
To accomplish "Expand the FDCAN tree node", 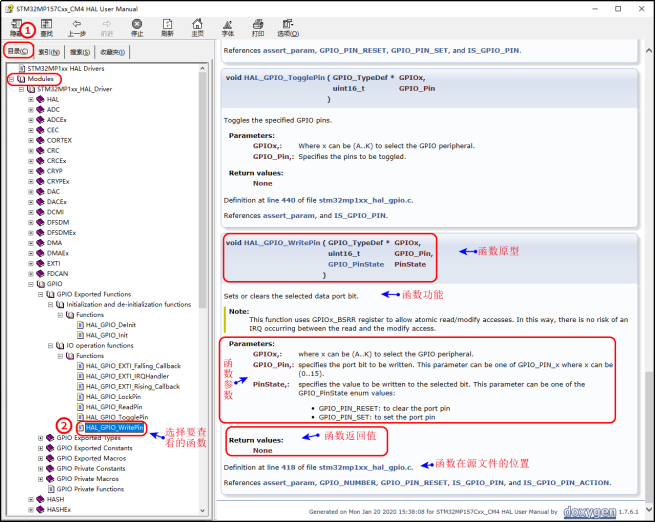I will click(x=31, y=274).
